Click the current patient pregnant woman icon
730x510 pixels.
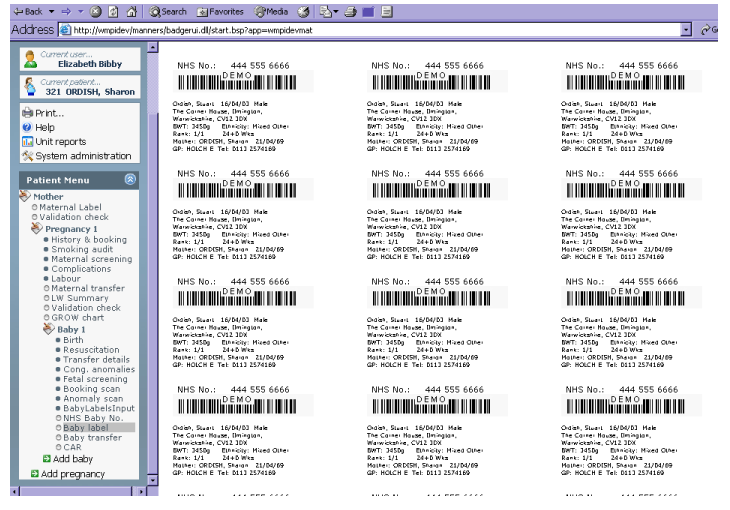[30, 87]
